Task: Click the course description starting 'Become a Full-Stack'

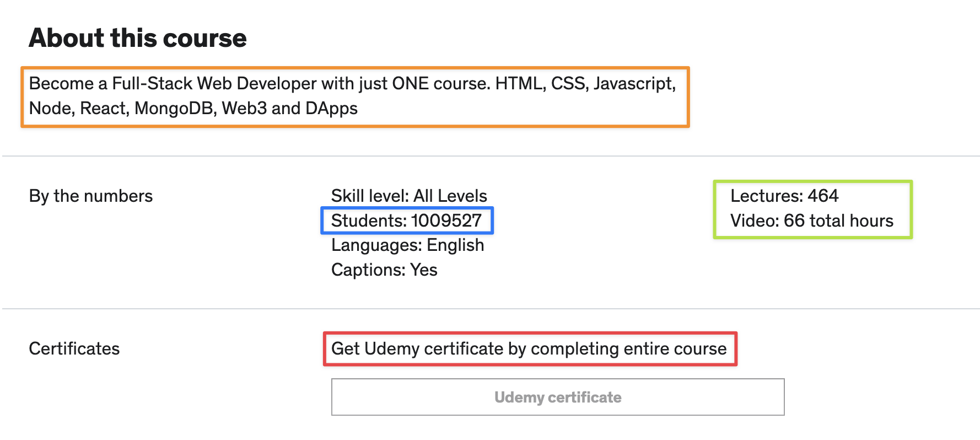Action: click(353, 96)
